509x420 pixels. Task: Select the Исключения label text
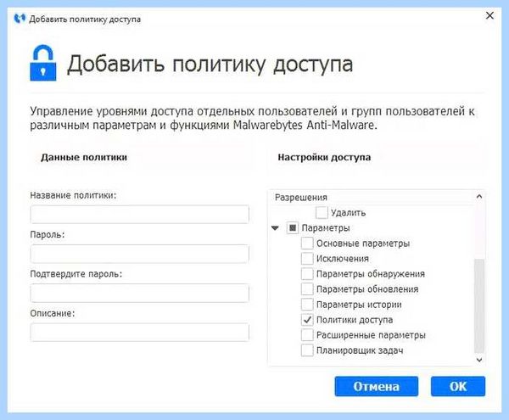[x=343, y=259]
